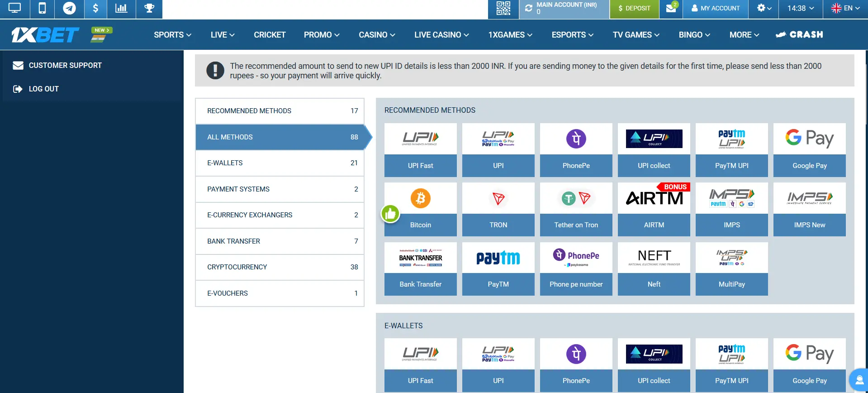Open the Crash game link
Image resolution: width=868 pixels, height=393 pixels.
coord(799,35)
